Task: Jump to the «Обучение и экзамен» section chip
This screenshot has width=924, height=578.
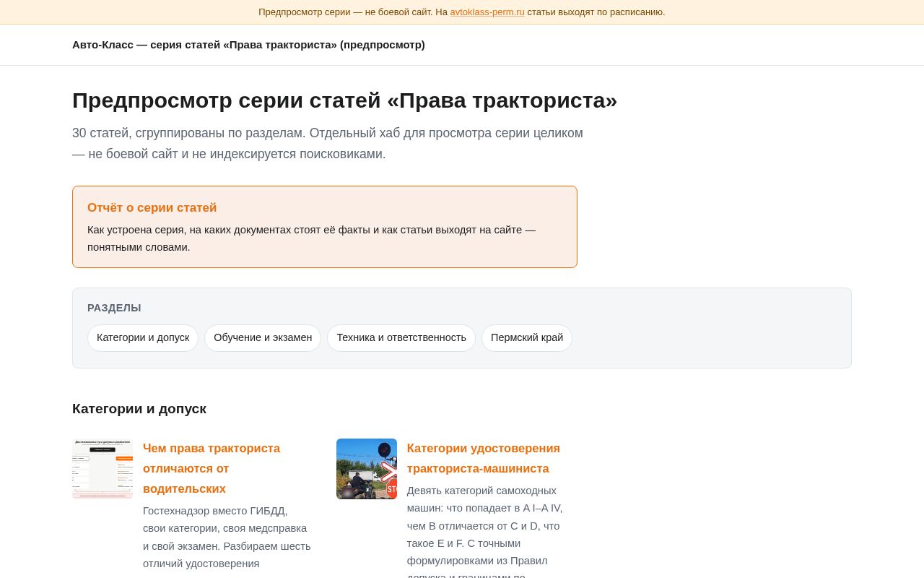Action: 263,338
